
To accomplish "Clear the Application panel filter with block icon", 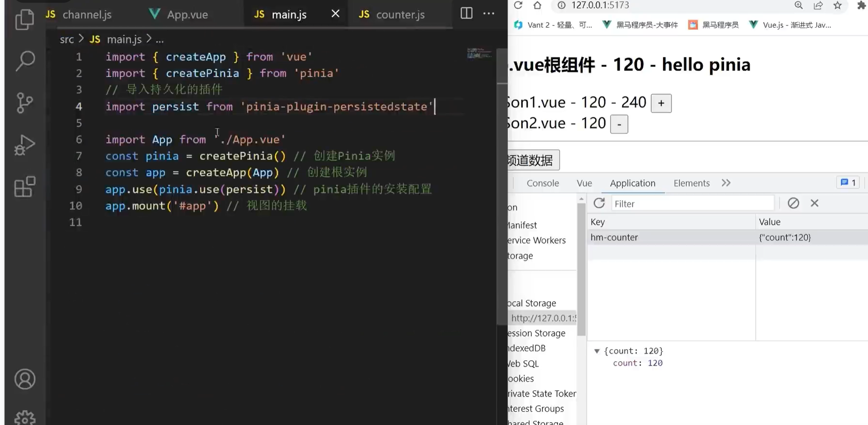I will [794, 203].
